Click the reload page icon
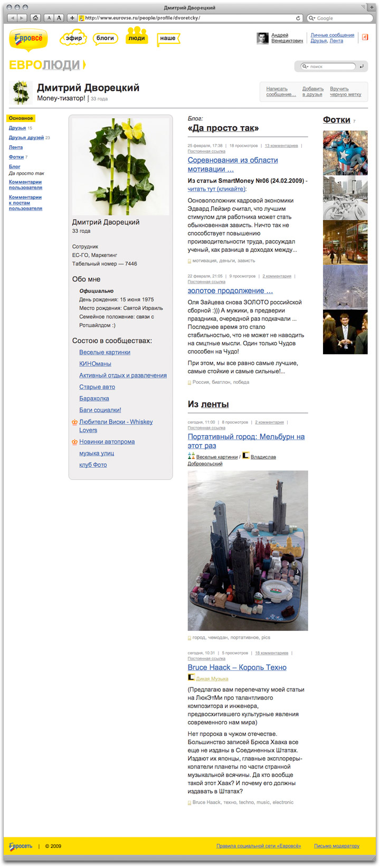 pos(298,18)
